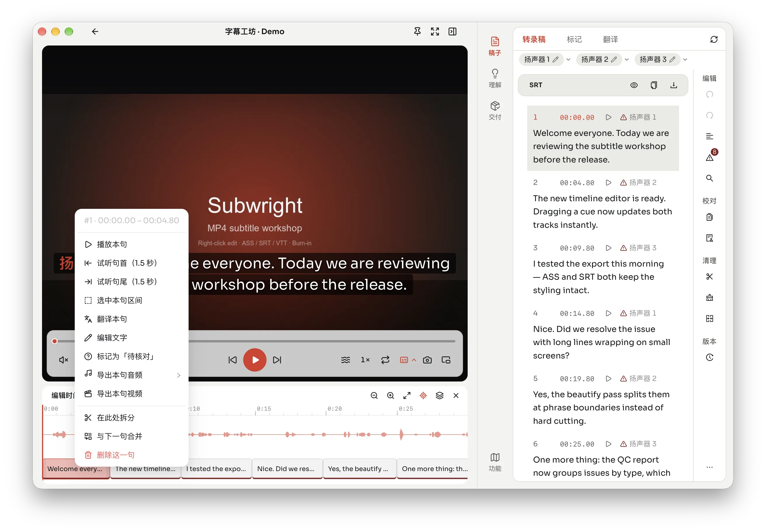Image resolution: width=766 pixels, height=532 pixels.
Task: Zoom in the timeline
Action: [390, 395]
